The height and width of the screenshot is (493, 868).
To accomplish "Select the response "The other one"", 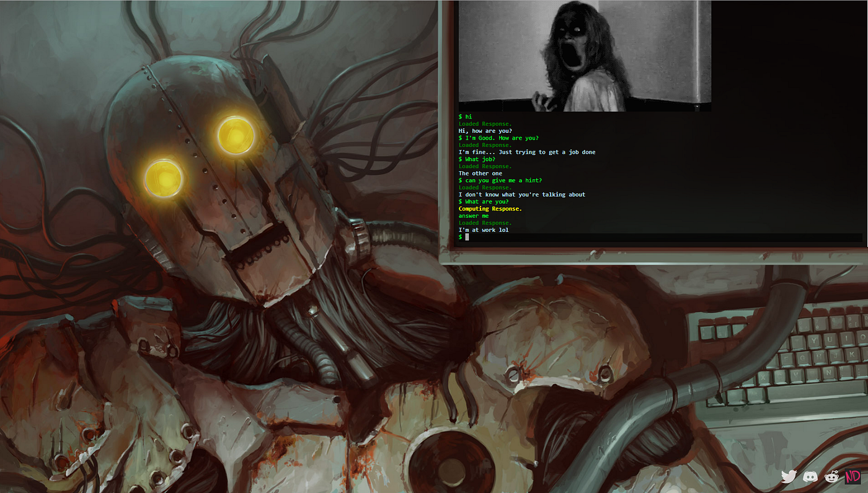I will coord(480,173).
